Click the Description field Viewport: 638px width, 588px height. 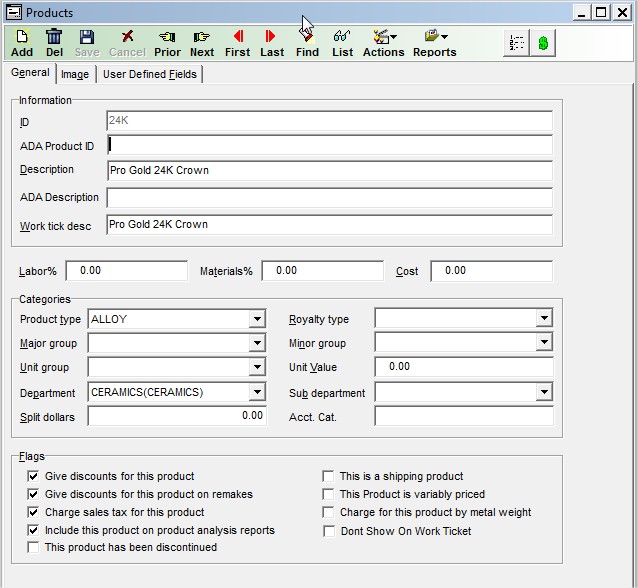coord(330,170)
